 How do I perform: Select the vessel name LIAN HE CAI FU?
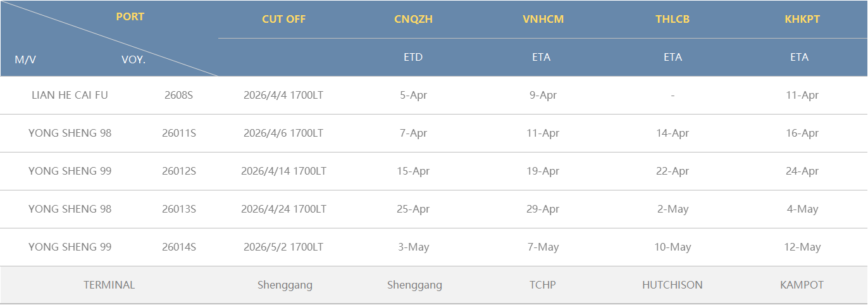pyautogui.click(x=70, y=95)
